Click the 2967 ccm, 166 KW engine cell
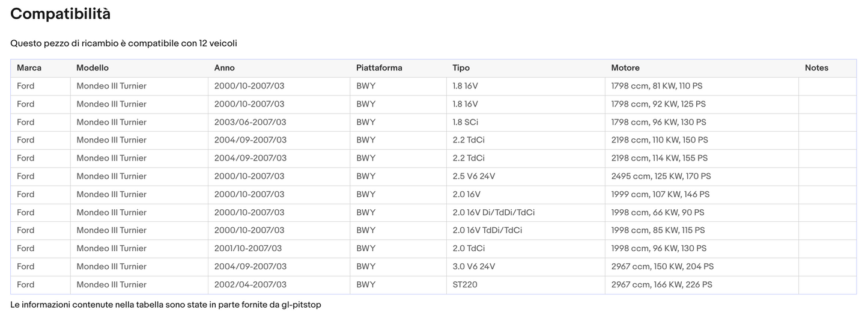868x321 pixels. click(x=661, y=284)
